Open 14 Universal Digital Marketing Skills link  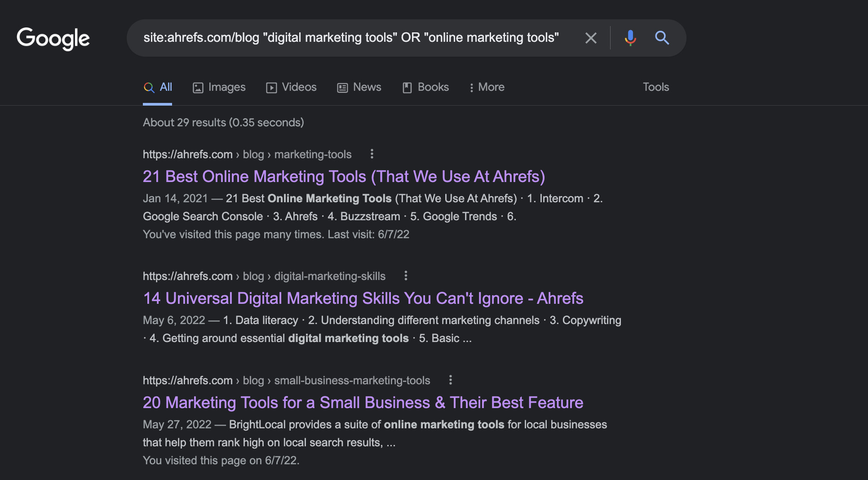(x=363, y=298)
